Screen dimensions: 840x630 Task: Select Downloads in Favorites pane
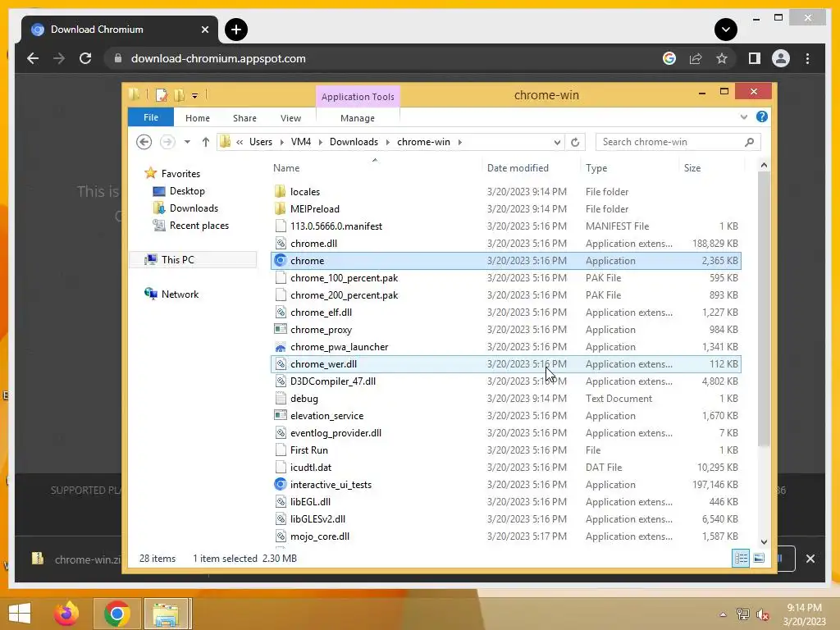194,208
